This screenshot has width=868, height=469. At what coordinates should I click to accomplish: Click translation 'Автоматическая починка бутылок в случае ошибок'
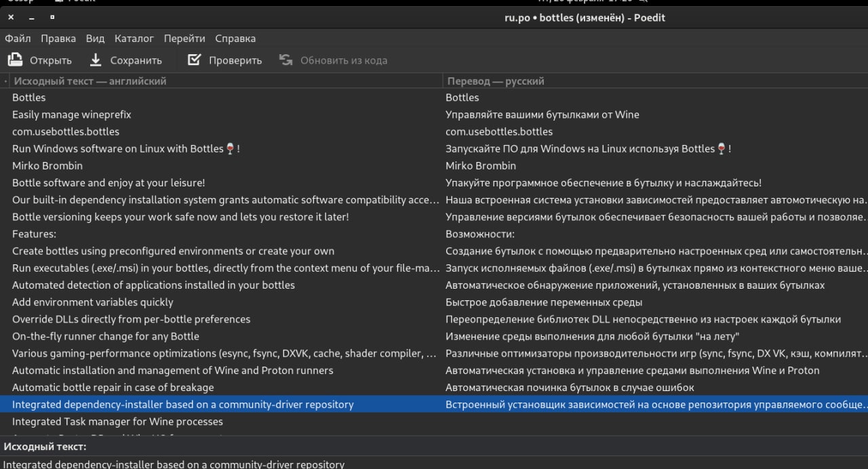click(x=570, y=387)
